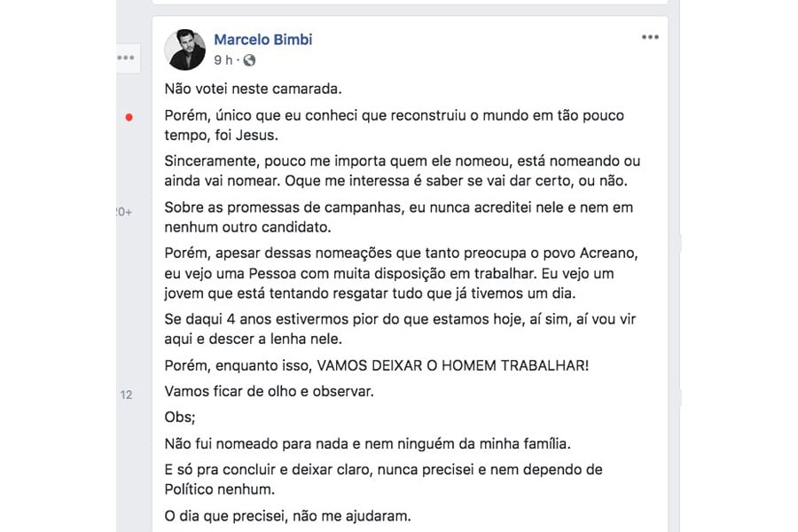The image size is (798, 532).
Task: Open Marcelo Bimbi's profile picture
Action: point(186,49)
